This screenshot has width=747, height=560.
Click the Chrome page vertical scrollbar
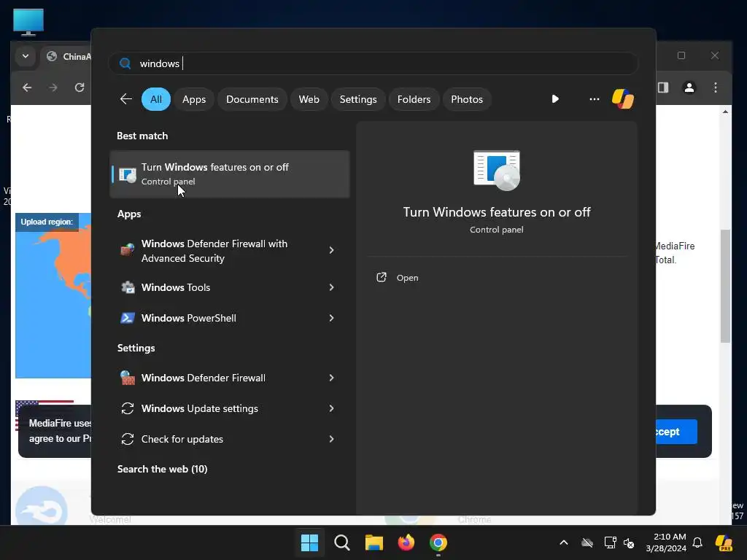pyautogui.click(x=725, y=286)
